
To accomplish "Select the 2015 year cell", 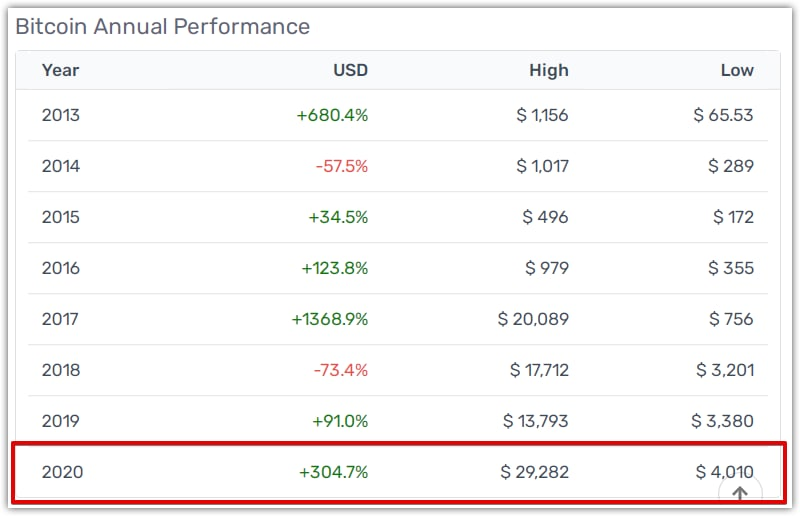I will (61, 217).
